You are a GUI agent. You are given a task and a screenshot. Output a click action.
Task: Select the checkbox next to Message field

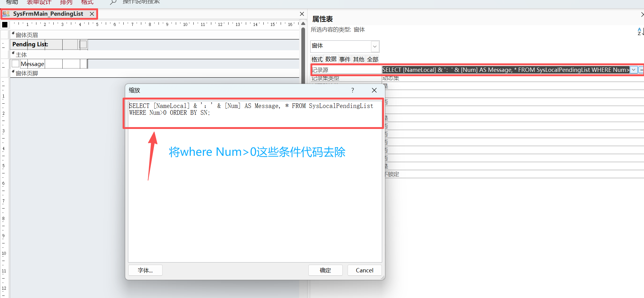coord(15,64)
